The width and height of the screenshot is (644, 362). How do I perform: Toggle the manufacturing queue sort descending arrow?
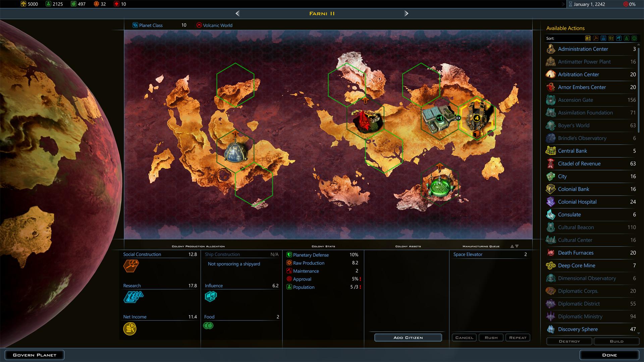[517, 246]
